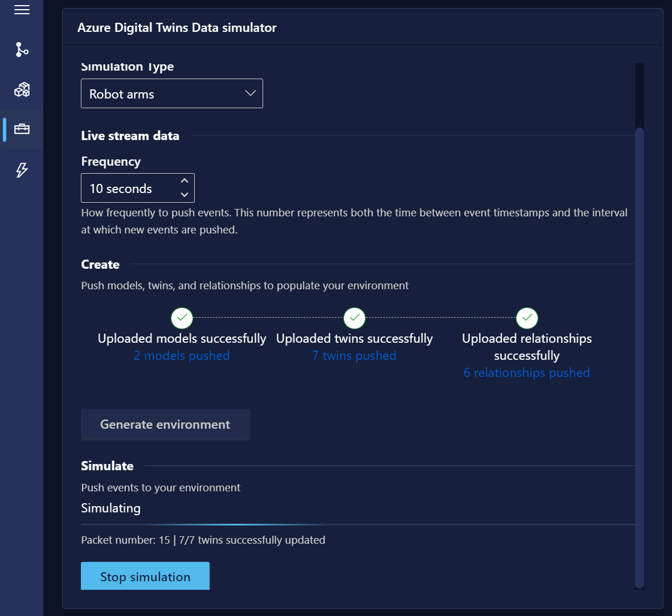Select the toolbox data simulator icon

coord(22,129)
